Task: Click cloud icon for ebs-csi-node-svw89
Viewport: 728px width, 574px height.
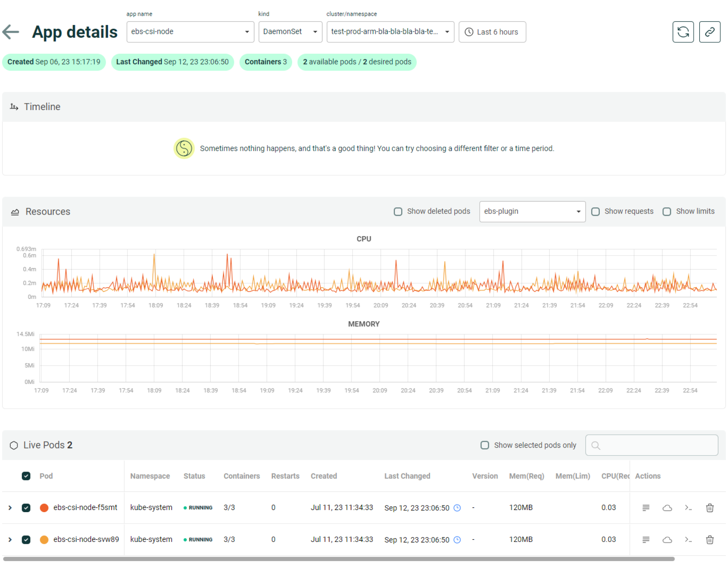Action: (667, 540)
